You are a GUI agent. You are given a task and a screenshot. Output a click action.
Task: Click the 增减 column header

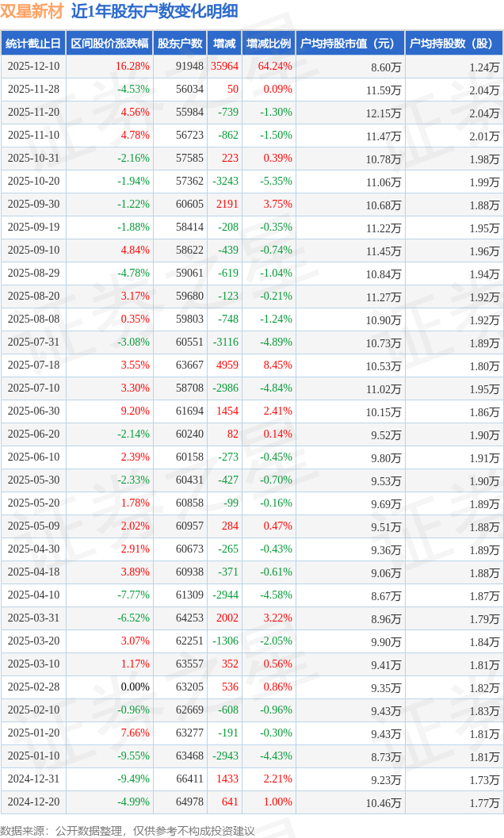224,44
